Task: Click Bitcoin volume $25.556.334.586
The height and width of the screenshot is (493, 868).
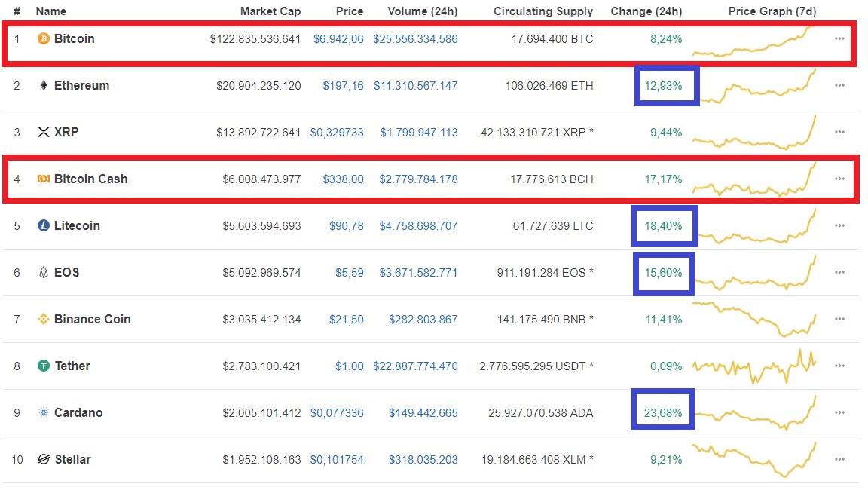Action: click(x=415, y=38)
